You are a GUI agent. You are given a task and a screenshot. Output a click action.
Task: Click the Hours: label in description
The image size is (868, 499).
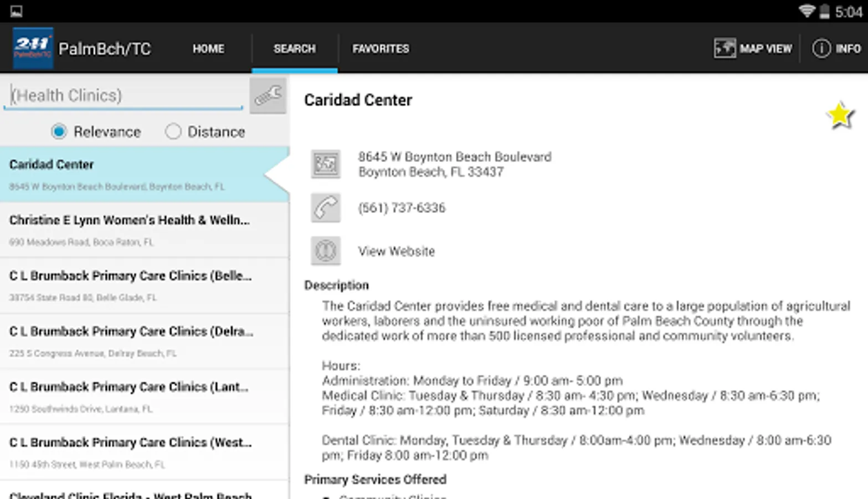point(341,366)
